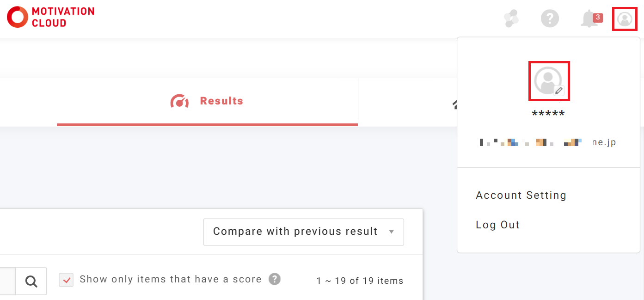
Task: Click the user avatar in top header
Action: click(625, 19)
